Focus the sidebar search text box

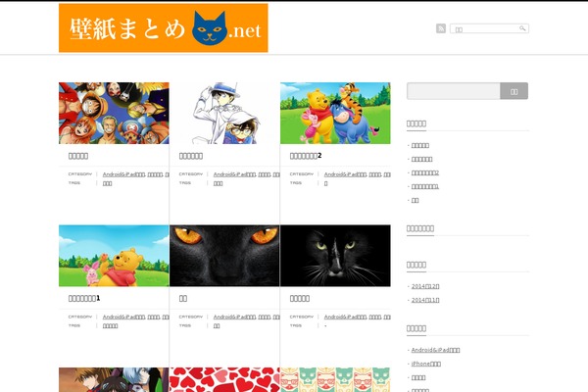(x=454, y=91)
